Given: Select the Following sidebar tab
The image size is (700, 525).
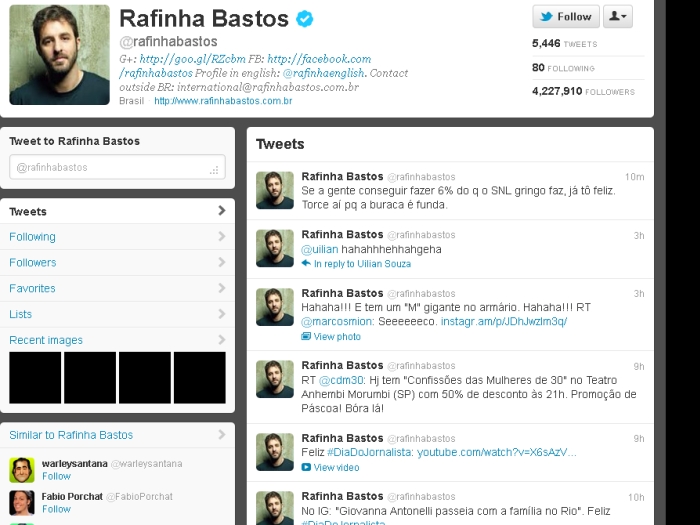Looking at the screenshot, I should point(117,237).
